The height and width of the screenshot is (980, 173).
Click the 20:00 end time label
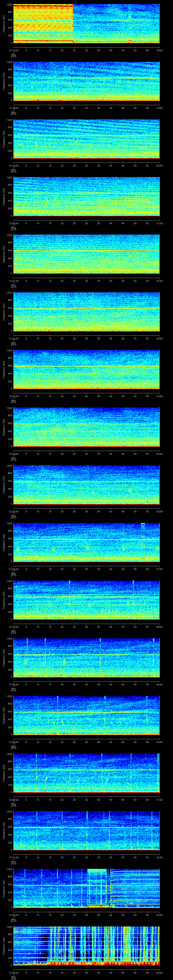(x=160, y=166)
